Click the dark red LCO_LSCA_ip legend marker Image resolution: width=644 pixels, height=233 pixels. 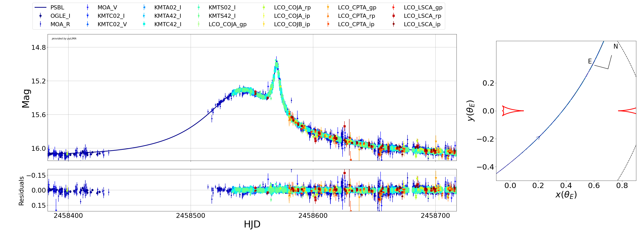point(394,24)
